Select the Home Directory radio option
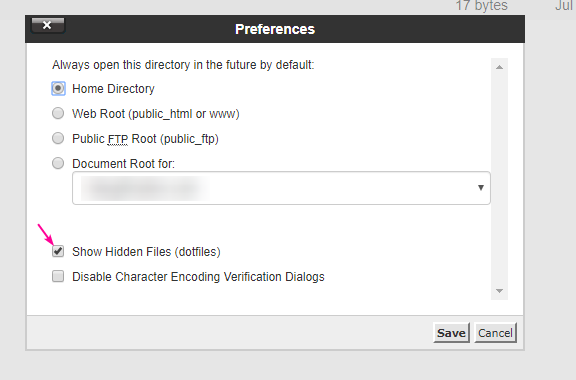 click(x=58, y=89)
